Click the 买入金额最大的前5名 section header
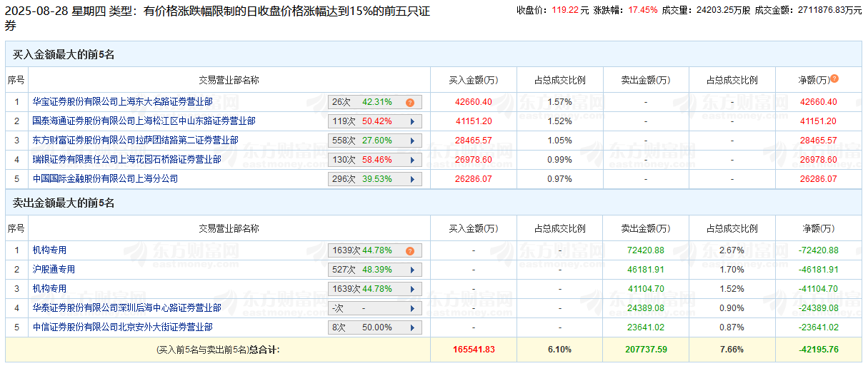Screen dimensions: 868x366 click(64, 54)
